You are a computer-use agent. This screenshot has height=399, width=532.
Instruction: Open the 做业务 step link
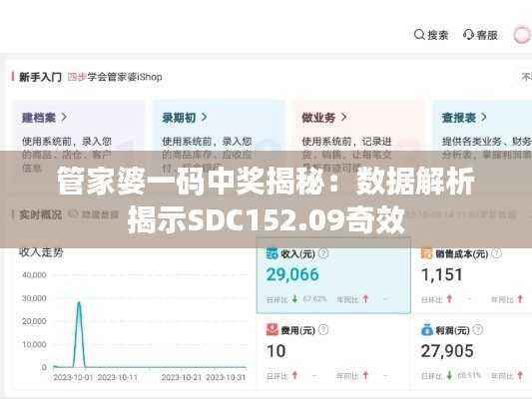(x=319, y=118)
